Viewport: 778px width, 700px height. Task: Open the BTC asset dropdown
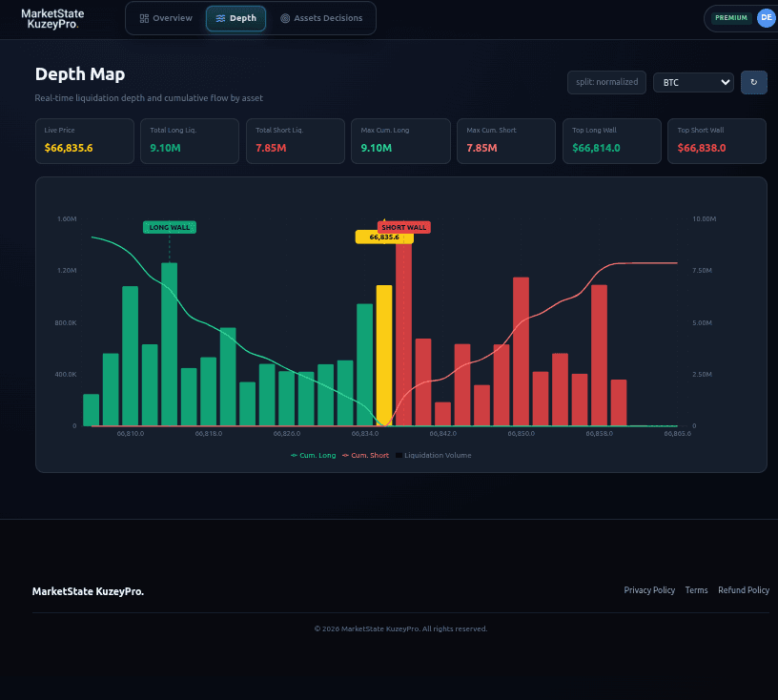coord(693,82)
